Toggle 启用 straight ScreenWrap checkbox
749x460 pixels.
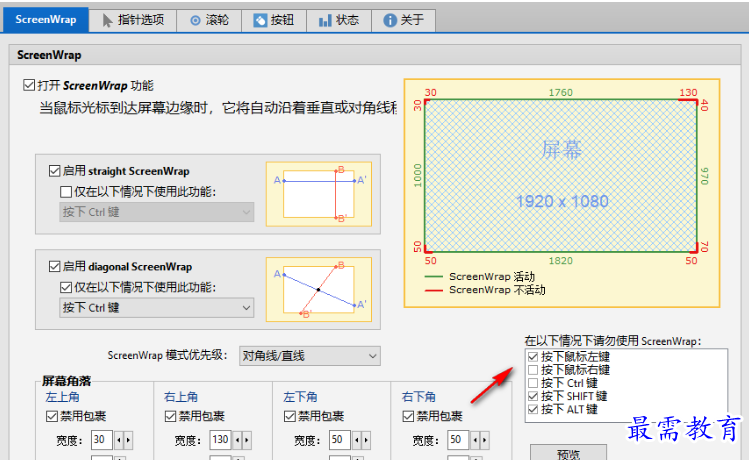click(54, 171)
